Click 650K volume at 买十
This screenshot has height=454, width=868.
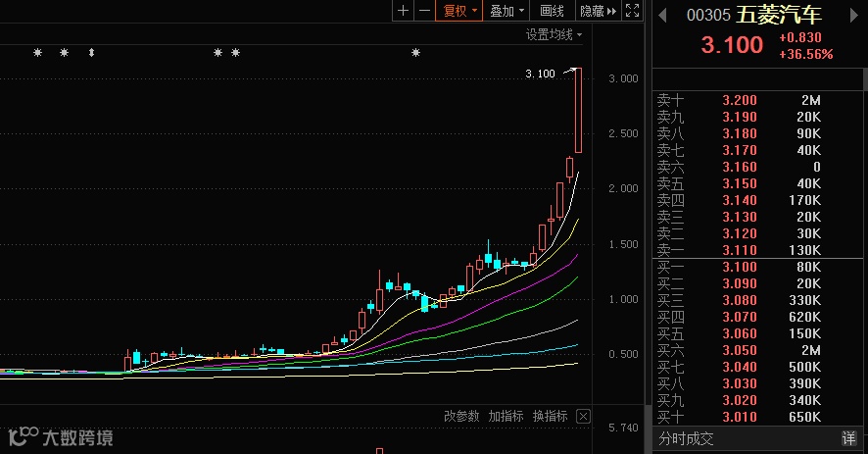[805, 417]
